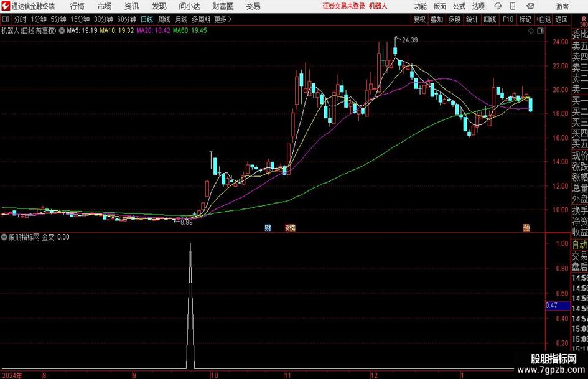Click the 返回 back button

(561, 19)
